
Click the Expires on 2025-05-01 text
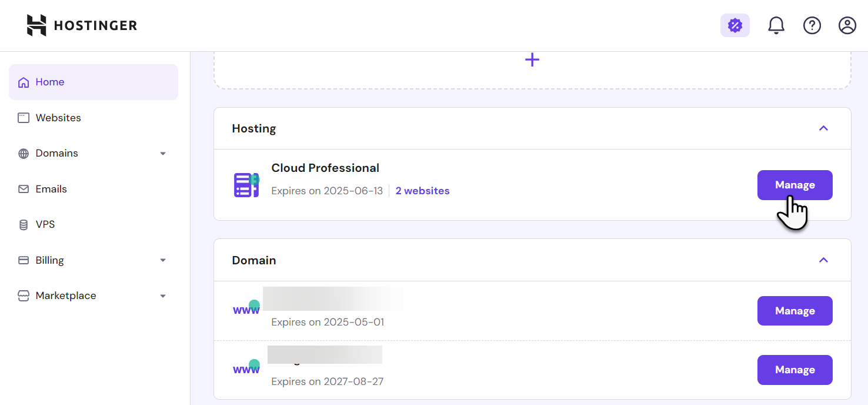point(328,322)
